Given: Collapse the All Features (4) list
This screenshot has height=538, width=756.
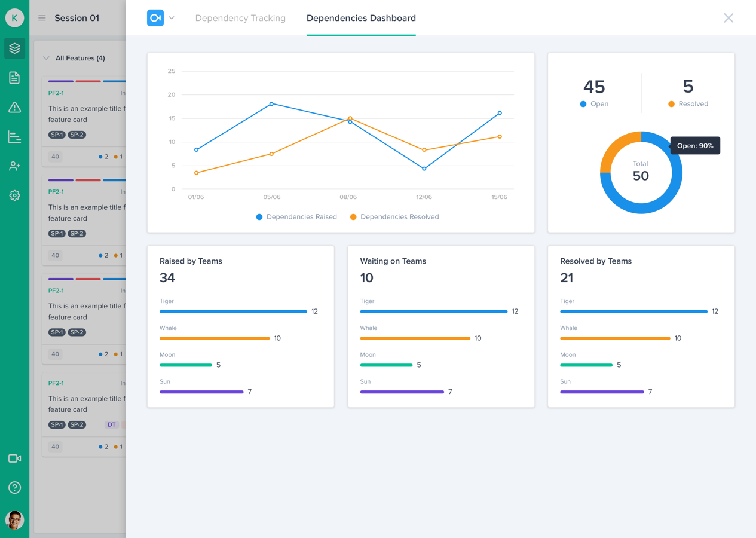Looking at the screenshot, I should [x=46, y=58].
